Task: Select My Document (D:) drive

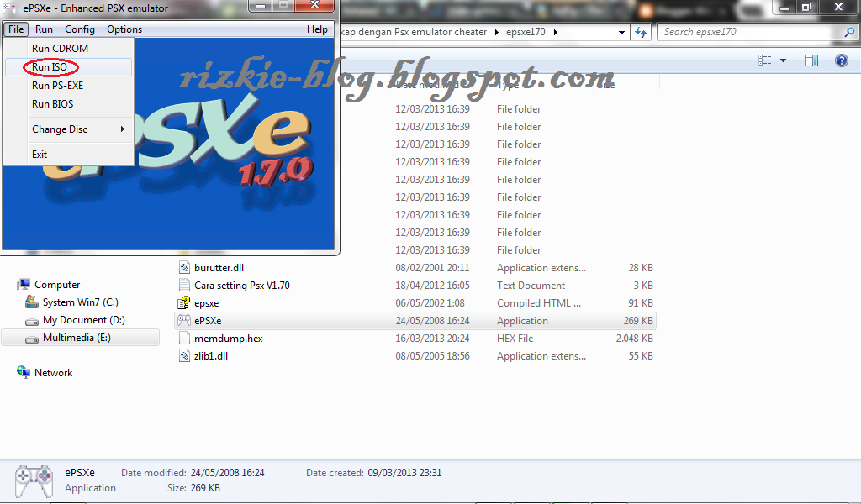Action: coord(83,320)
